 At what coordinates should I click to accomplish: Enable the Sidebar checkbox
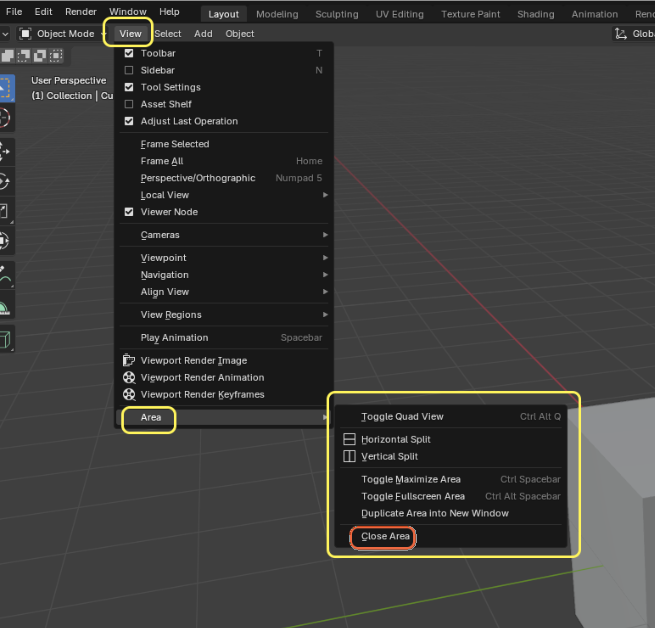(x=129, y=70)
